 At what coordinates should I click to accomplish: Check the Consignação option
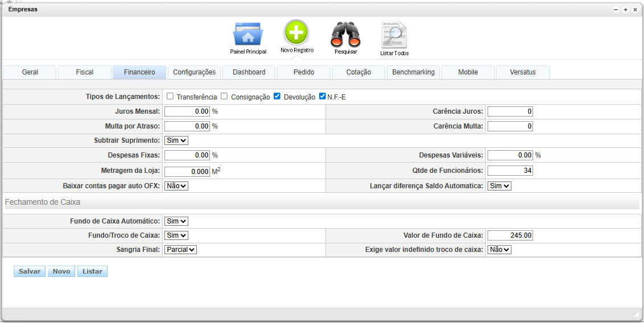pyautogui.click(x=224, y=96)
